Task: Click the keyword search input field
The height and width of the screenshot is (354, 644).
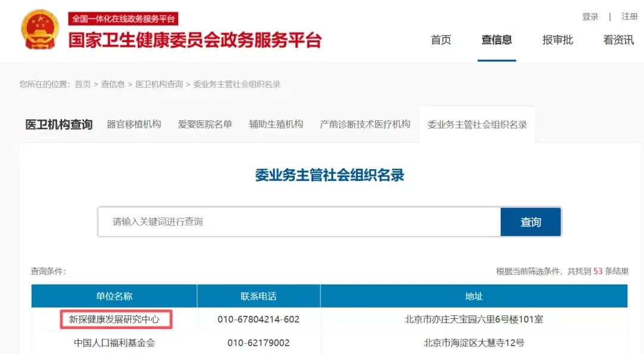Action: coord(299,222)
